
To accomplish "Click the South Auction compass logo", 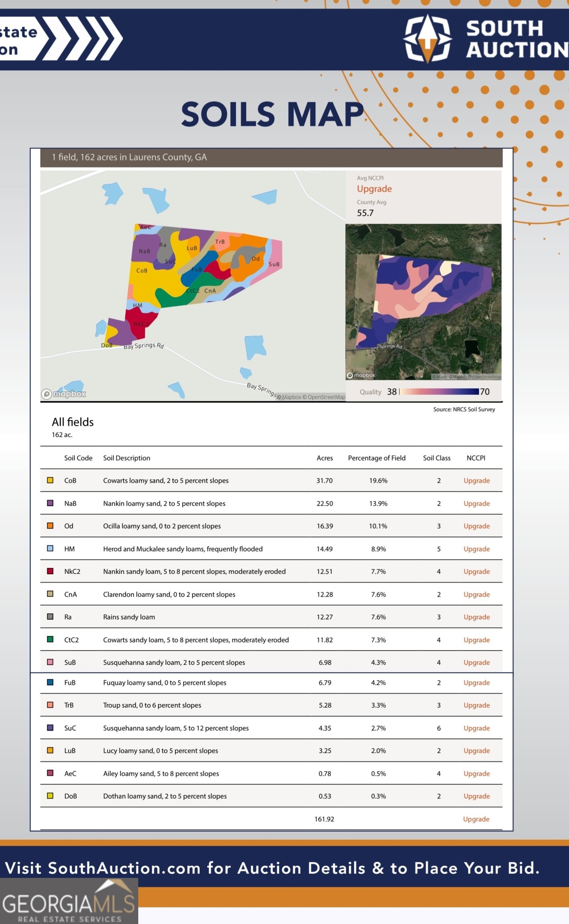I will pyautogui.click(x=428, y=39).
